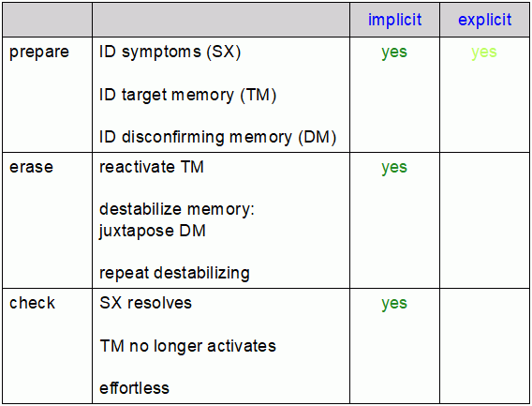The image size is (532, 406).
Task: Click the empty explicit cell in erase row
Action: [484, 220]
